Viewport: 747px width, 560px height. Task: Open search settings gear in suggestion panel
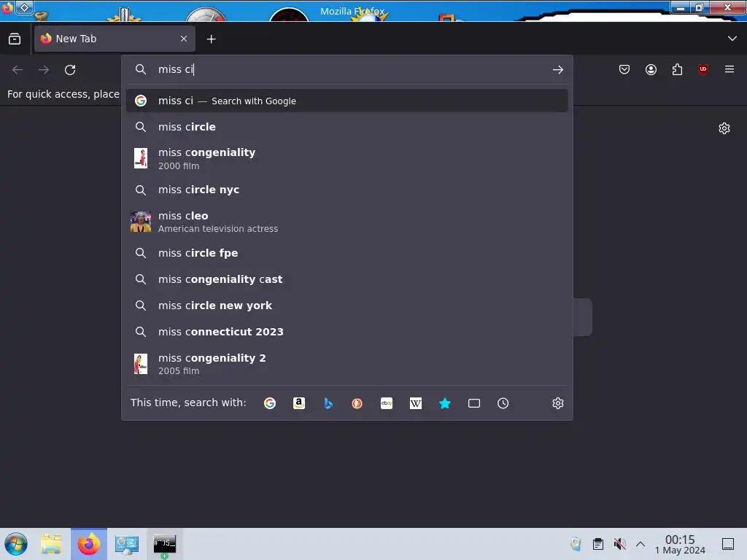[x=558, y=403]
